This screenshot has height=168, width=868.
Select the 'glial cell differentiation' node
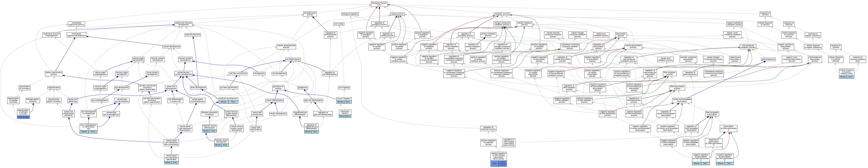click(x=314, y=100)
